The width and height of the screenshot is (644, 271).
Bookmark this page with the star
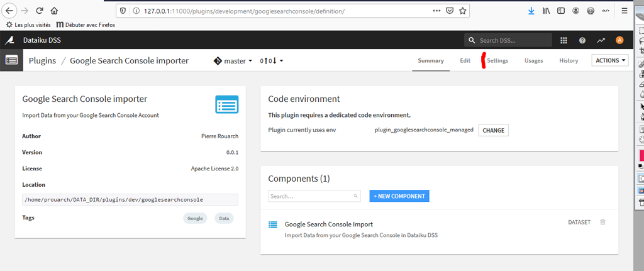click(462, 11)
